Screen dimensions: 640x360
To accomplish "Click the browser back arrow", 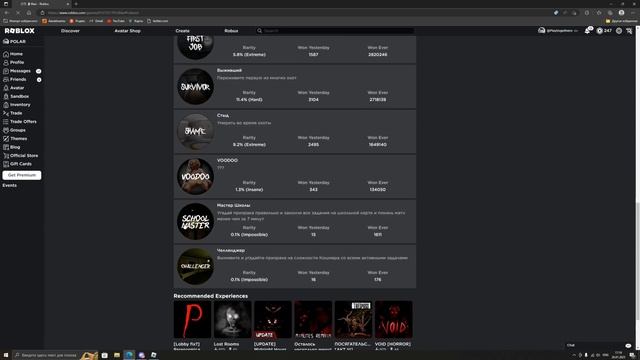I will coord(7,13).
